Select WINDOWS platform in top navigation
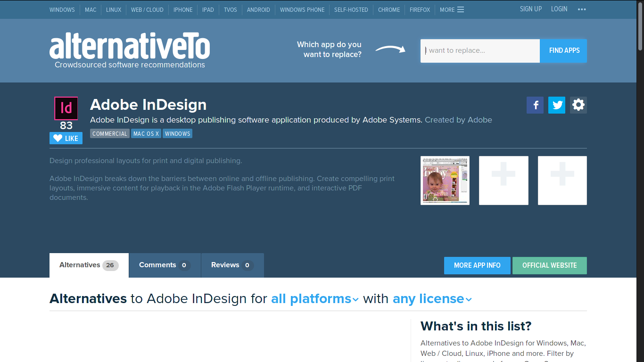 62,9
